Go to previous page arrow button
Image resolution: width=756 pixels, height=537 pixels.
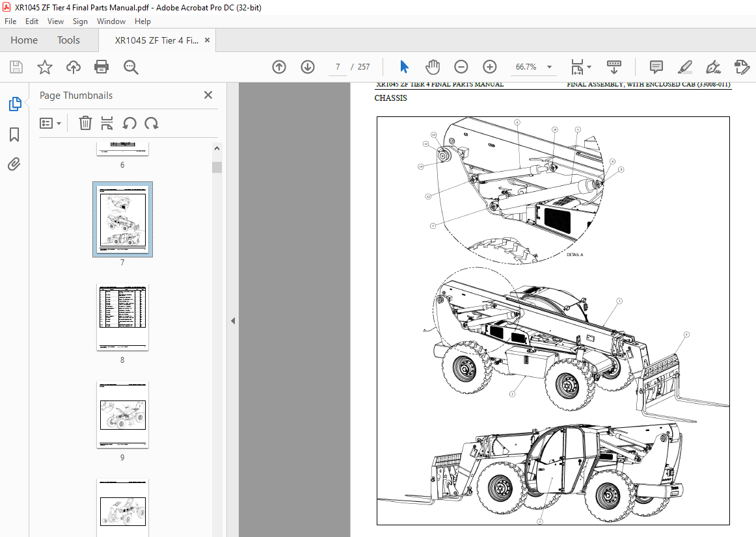(x=279, y=67)
